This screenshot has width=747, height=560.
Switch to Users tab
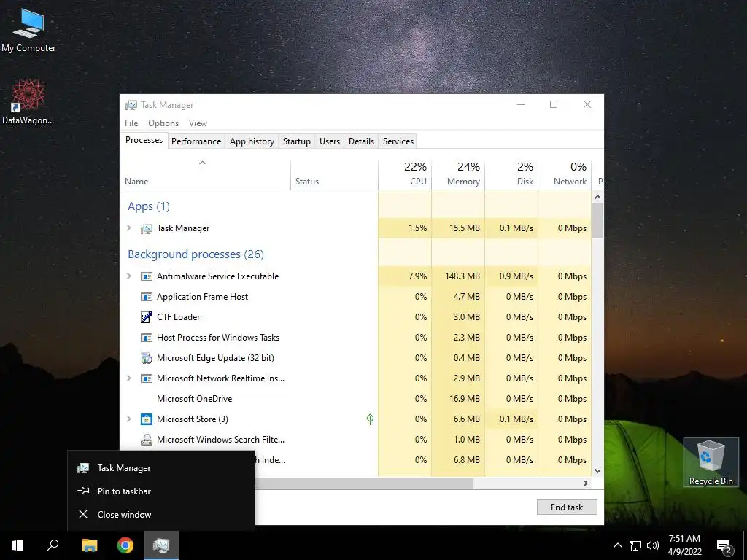tap(330, 141)
